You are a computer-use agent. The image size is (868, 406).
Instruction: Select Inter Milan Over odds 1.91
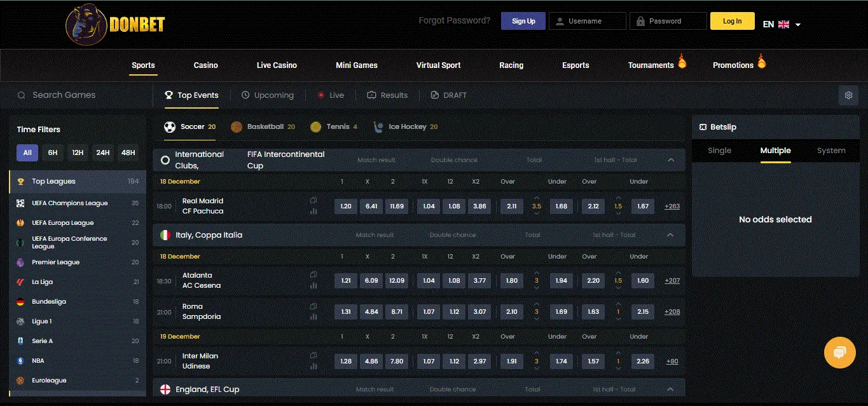pyautogui.click(x=512, y=362)
